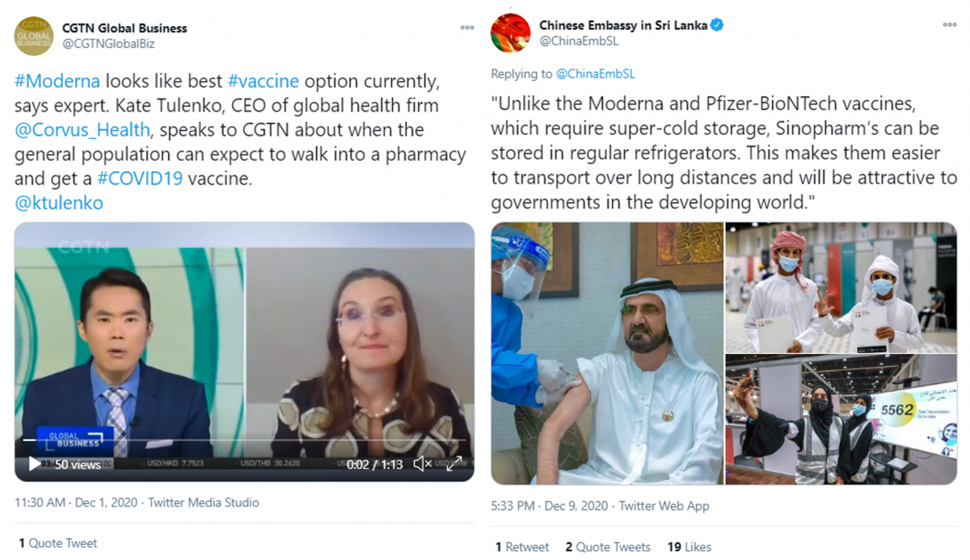Expand video to fullscreen
Screen dimensions: 970x560
click(454, 464)
